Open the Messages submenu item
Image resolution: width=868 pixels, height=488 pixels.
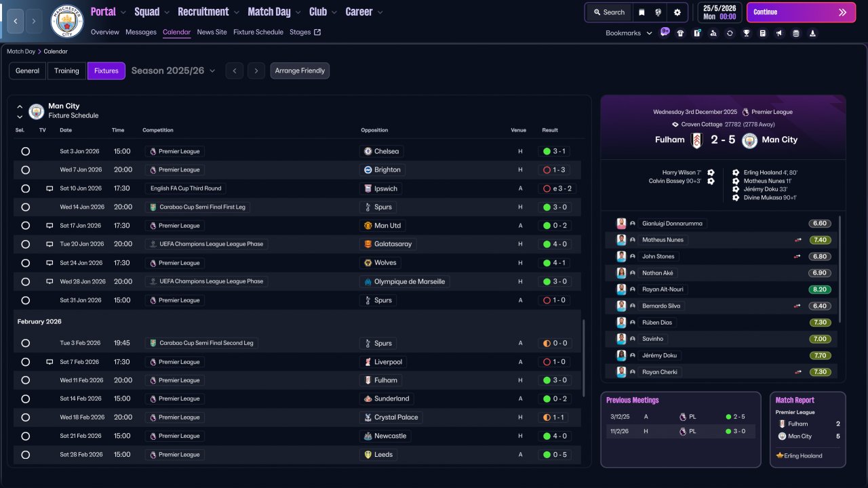coord(141,32)
